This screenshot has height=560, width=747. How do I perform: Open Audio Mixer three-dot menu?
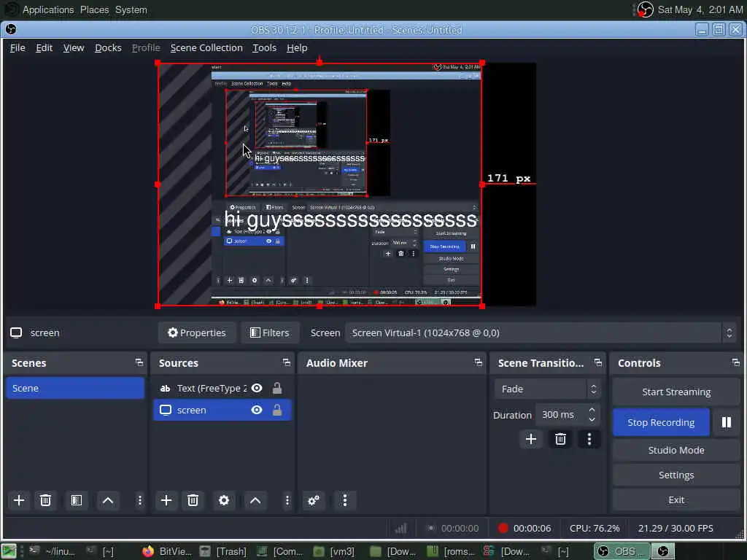(x=345, y=500)
